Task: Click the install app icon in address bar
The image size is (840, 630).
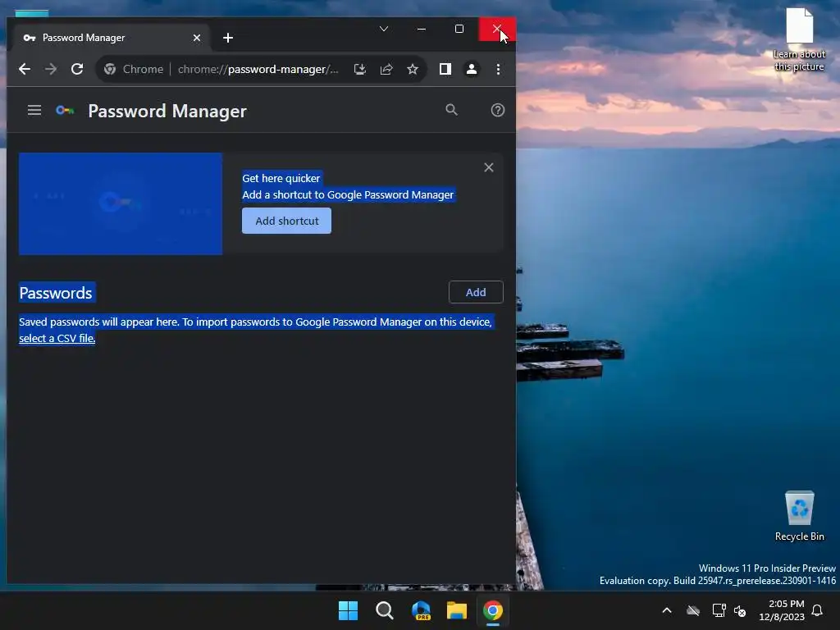Action: tap(360, 69)
